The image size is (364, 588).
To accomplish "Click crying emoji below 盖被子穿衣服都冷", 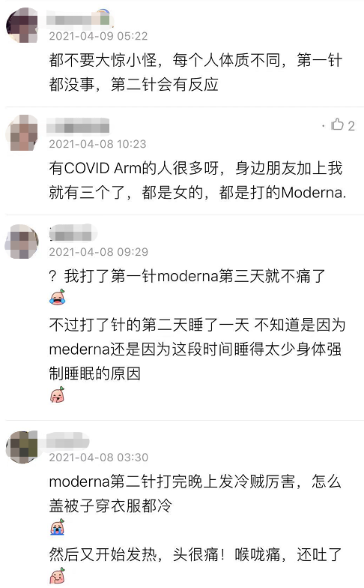I will click(57, 526).
